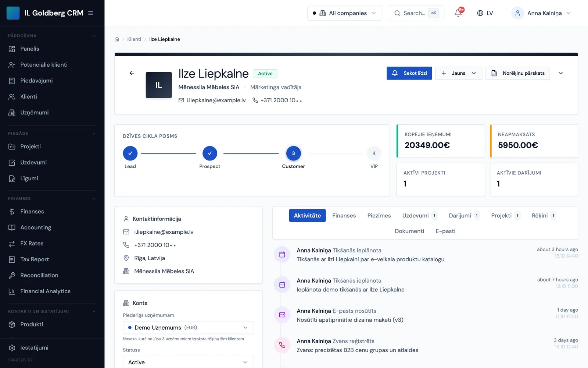Open the All companies dropdown

coord(345,13)
